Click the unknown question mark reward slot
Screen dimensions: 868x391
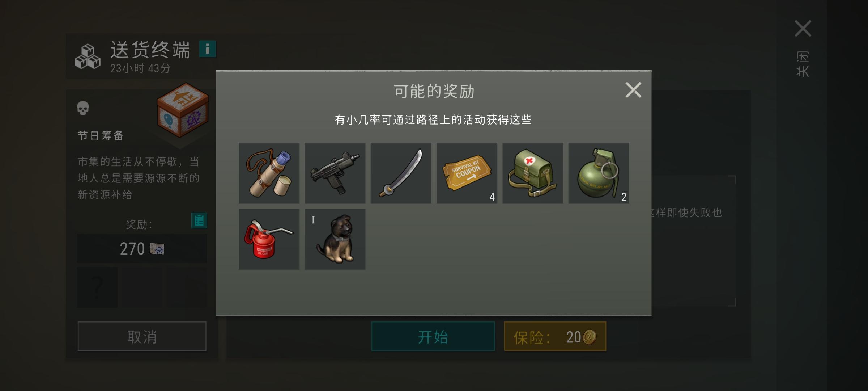coord(97,287)
